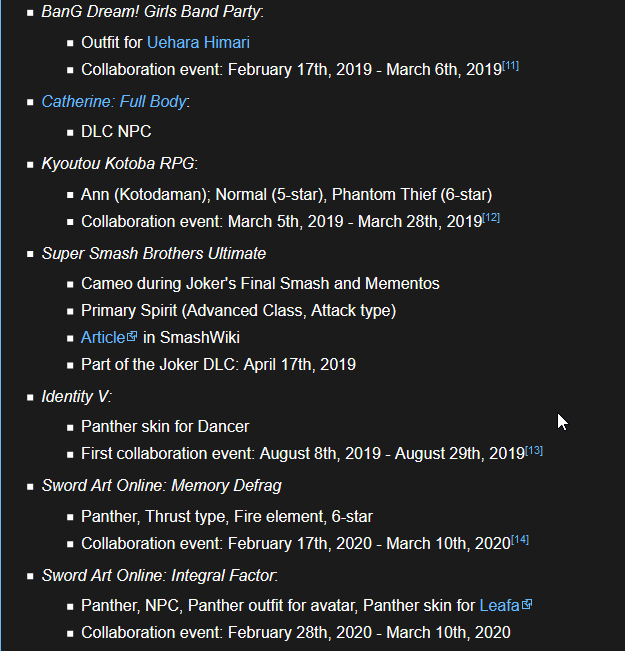Follow the Article link to SmashWiki

pos(103,337)
